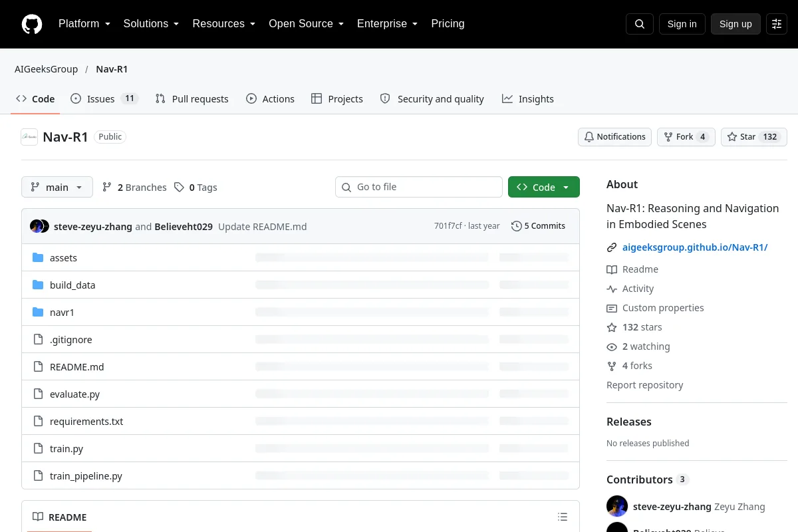
Task: Open the Releases heading link
Action: pos(628,422)
